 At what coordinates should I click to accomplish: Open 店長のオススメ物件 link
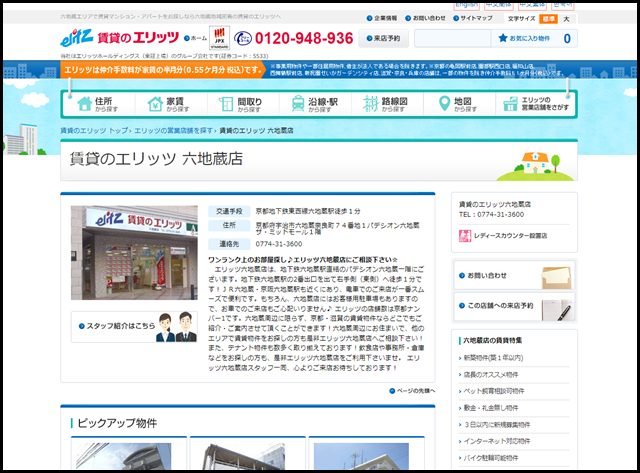pyautogui.click(x=491, y=375)
